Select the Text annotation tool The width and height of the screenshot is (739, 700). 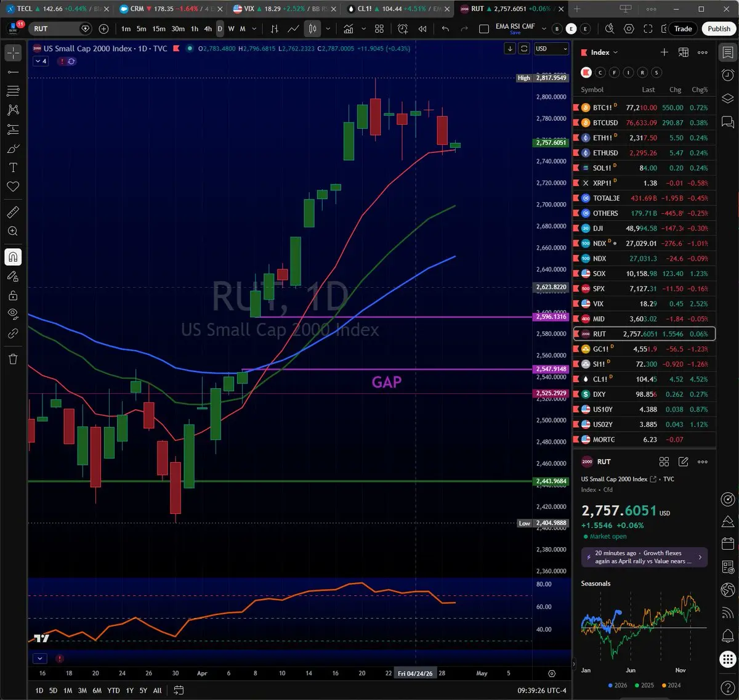click(x=13, y=168)
